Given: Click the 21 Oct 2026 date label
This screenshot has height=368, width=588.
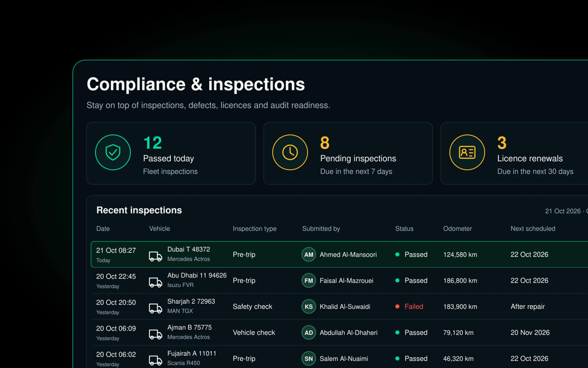Looking at the screenshot, I should point(563,211).
